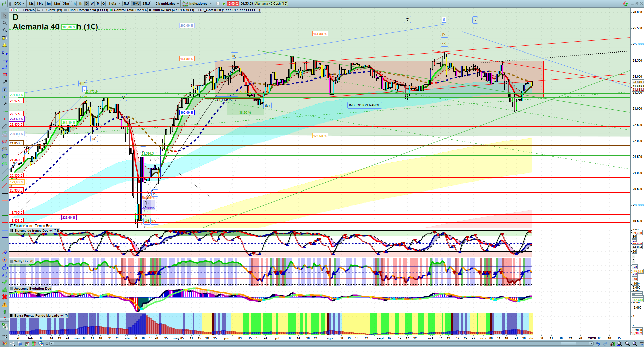Select the green check mark tool
The image size is (644, 347).
click(x=5, y=282)
